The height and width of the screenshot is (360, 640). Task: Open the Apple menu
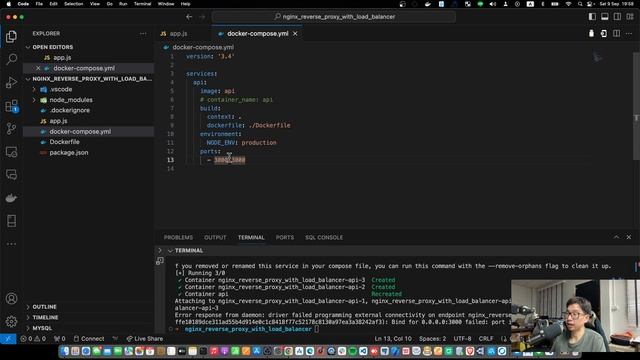[8, 4]
